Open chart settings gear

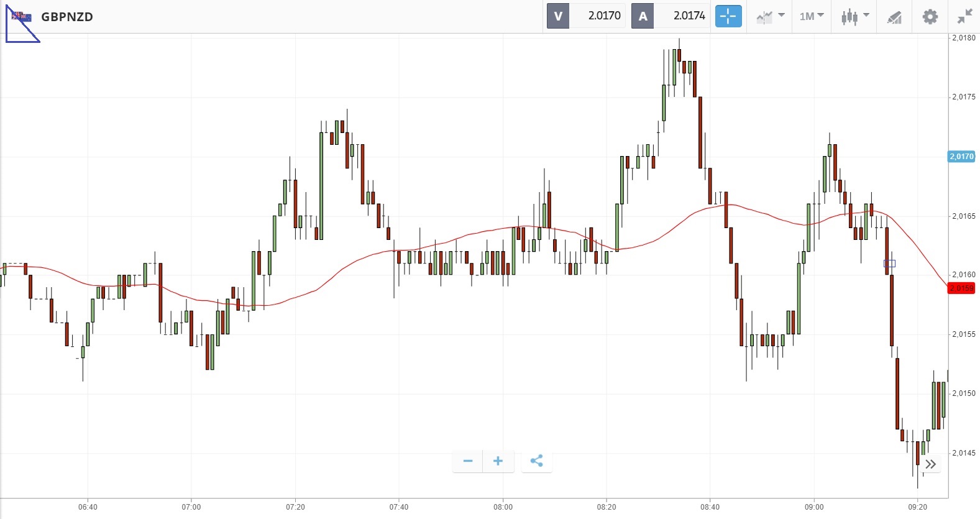(x=930, y=16)
